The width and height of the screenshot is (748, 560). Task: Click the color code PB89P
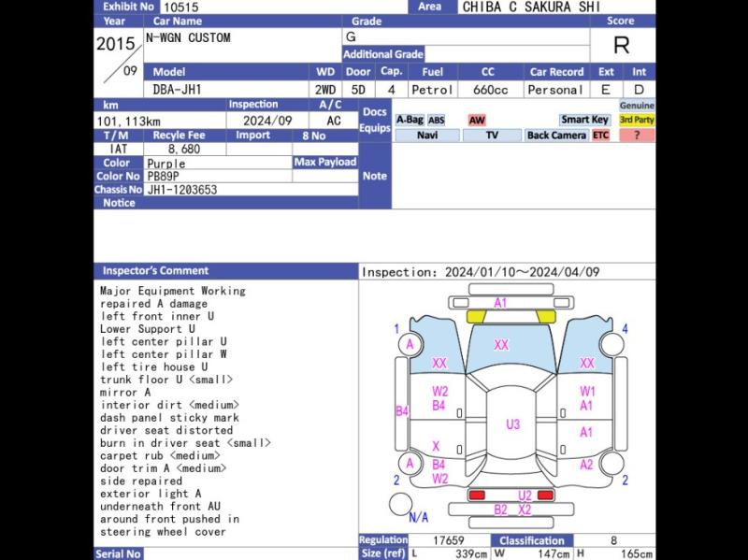[163, 176]
